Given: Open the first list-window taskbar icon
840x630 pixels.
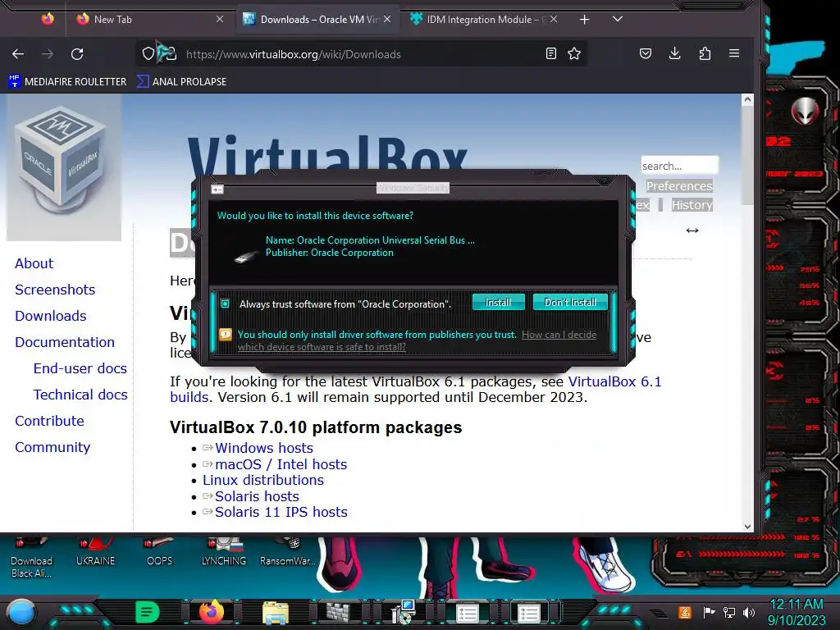Looking at the screenshot, I should 467,614.
